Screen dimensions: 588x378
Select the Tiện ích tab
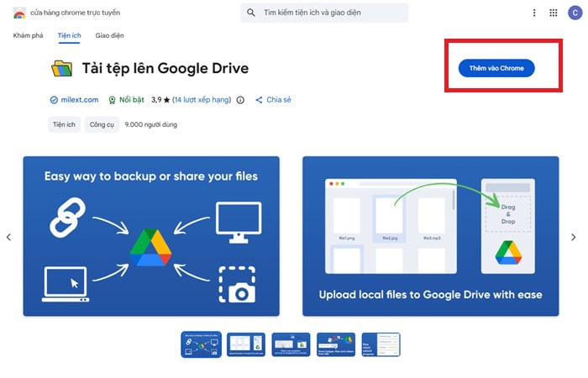tap(69, 35)
